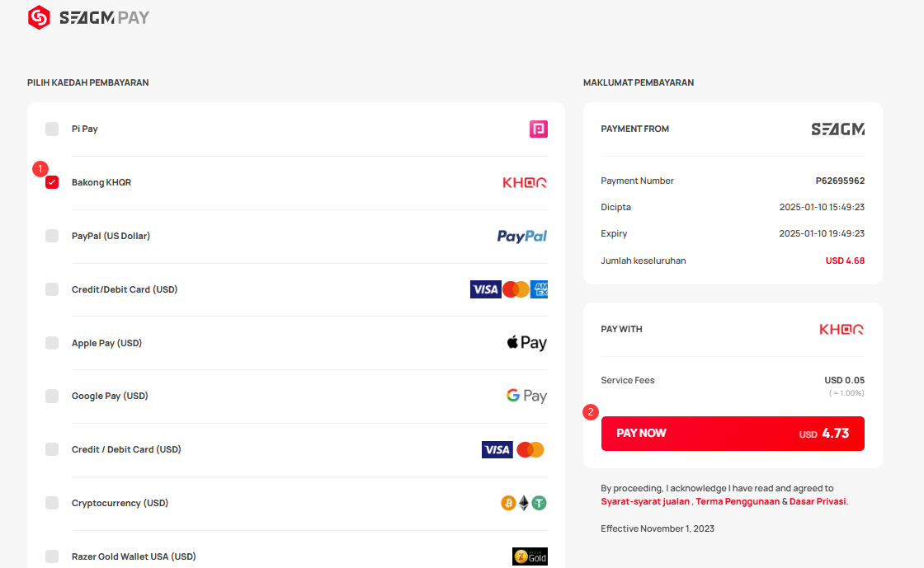Click the Bitcoin cryptocurrency icon
The image size is (924, 568).
[x=508, y=503]
